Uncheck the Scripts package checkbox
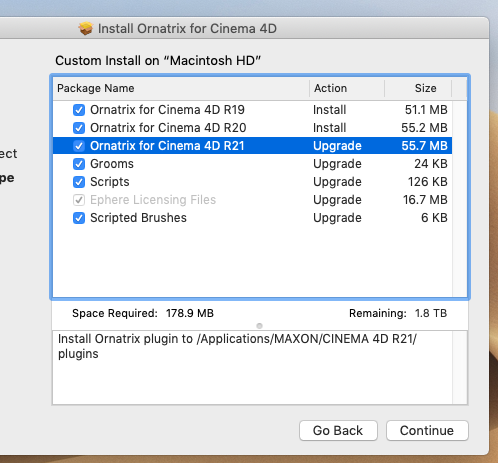The width and height of the screenshot is (498, 463). coord(79,182)
